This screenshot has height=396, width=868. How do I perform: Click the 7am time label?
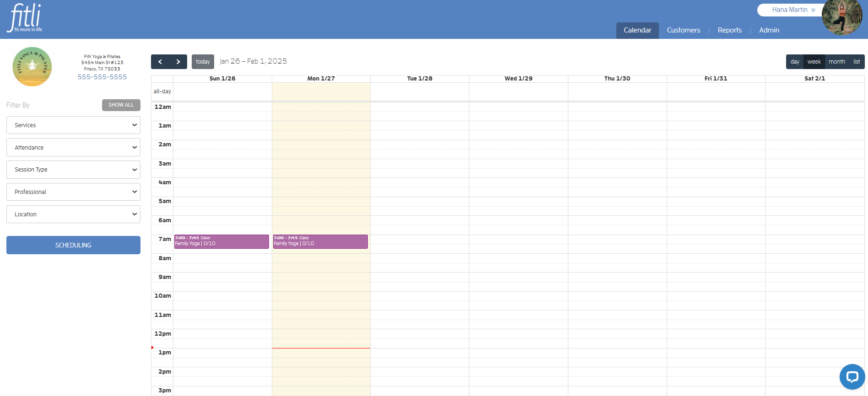pyautogui.click(x=165, y=239)
